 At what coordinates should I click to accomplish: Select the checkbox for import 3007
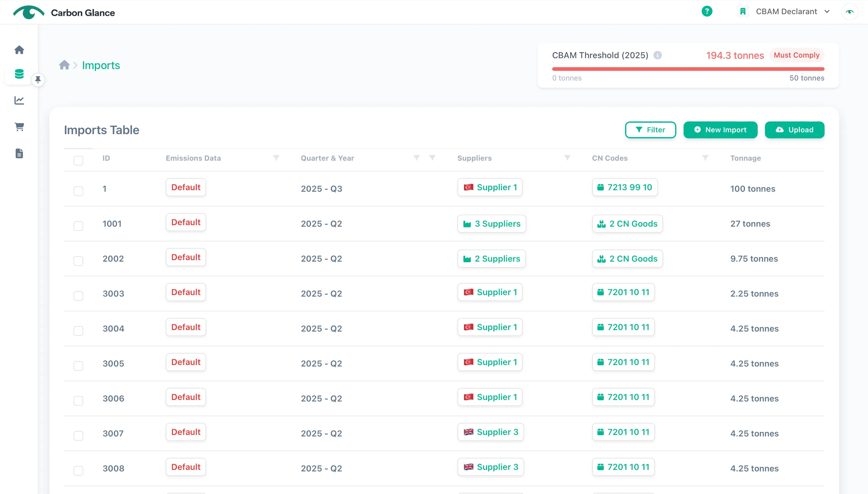pos(78,436)
